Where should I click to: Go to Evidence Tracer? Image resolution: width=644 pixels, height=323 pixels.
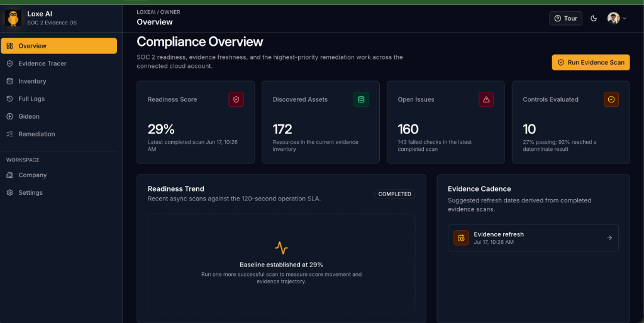tap(58, 63)
